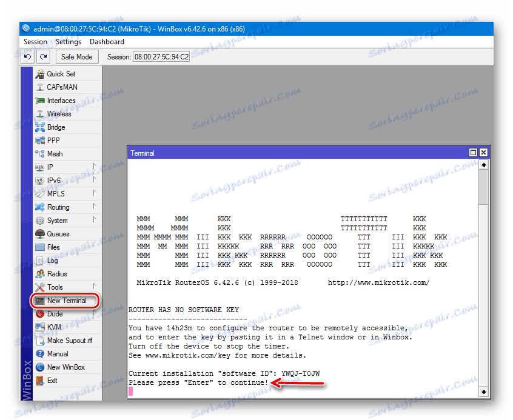Click the http://www.mikrotik.com/ text
This screenshot has width=513, height=420.
click(x=378, y=282)
